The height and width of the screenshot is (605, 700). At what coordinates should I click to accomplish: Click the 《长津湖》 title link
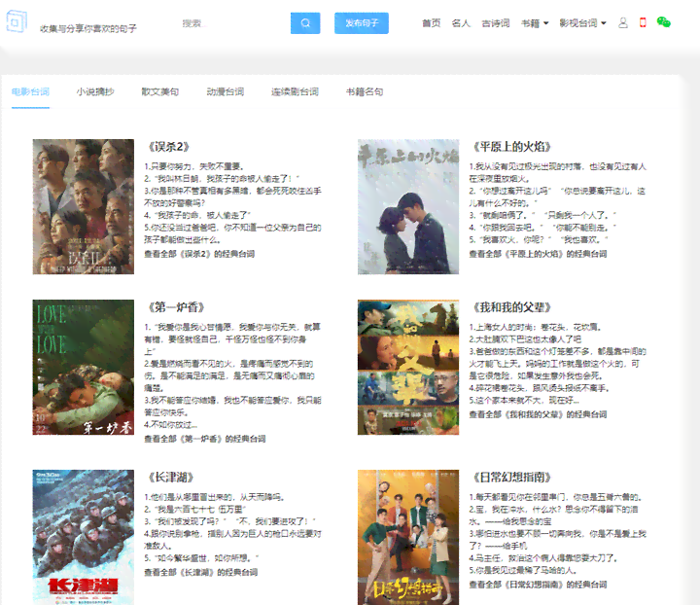[171, 478]
